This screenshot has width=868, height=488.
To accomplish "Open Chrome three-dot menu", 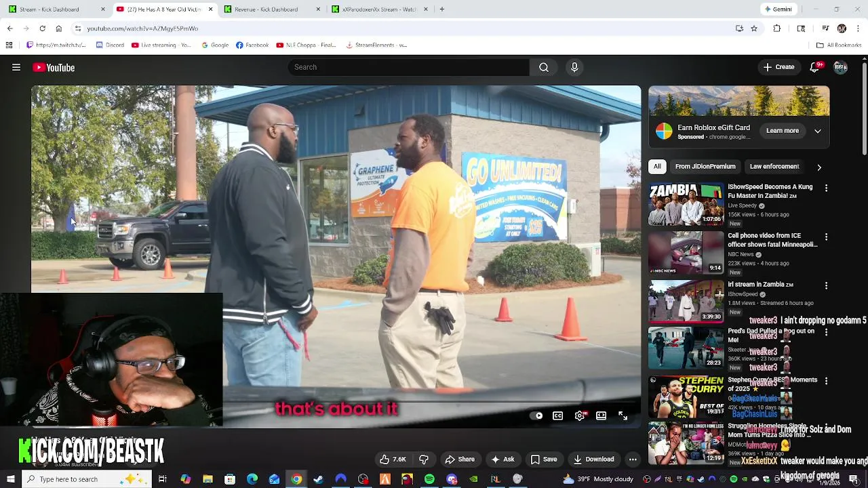I will (x=858, y=28).
